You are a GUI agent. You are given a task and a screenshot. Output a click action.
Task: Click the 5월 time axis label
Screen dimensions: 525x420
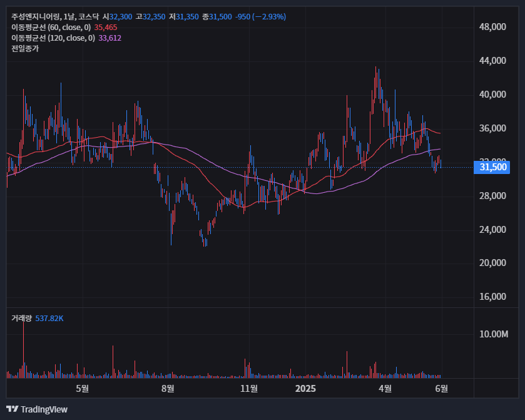pos(83,389)
